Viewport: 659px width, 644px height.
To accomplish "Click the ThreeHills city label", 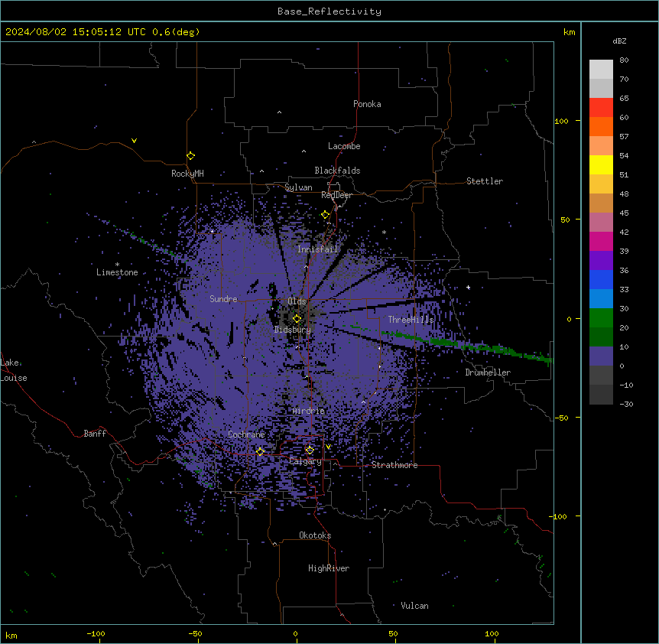I will click(411, 320).
